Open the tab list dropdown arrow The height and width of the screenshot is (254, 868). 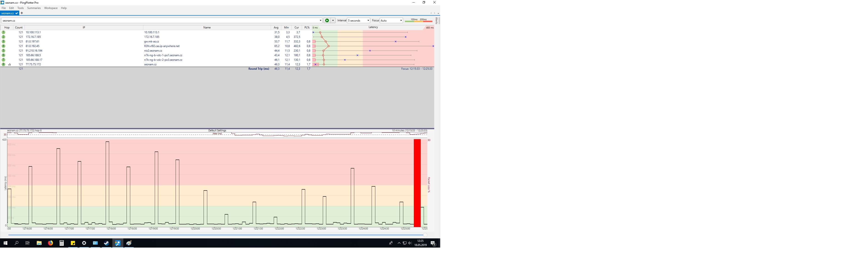(x=438, y=14)
